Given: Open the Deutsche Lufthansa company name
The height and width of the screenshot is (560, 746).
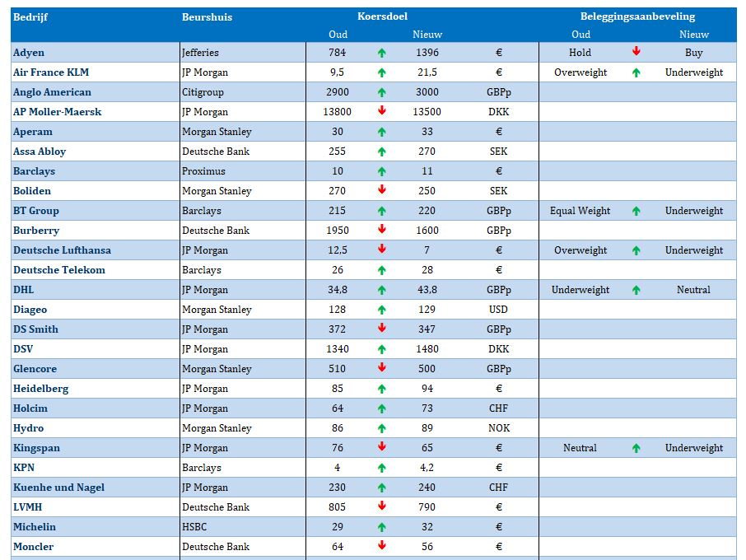Looking at the screenshot, I should tap(62, 250).
